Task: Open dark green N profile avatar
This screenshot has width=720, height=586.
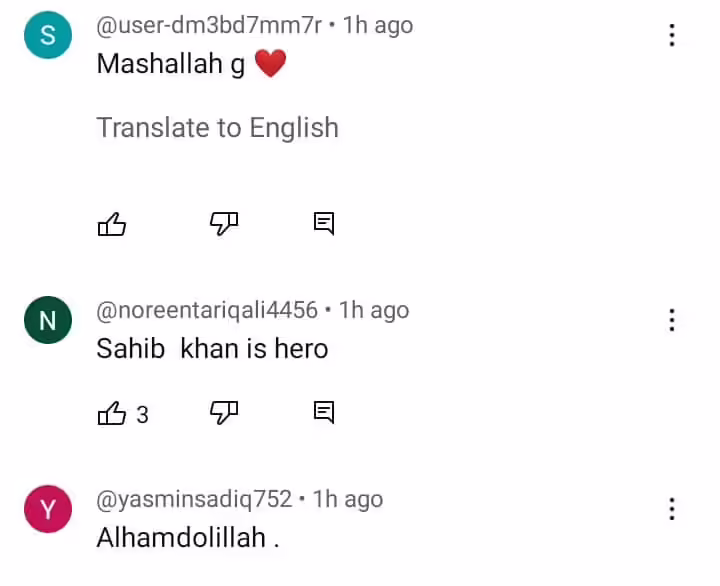Action: [x=48, y=320]
